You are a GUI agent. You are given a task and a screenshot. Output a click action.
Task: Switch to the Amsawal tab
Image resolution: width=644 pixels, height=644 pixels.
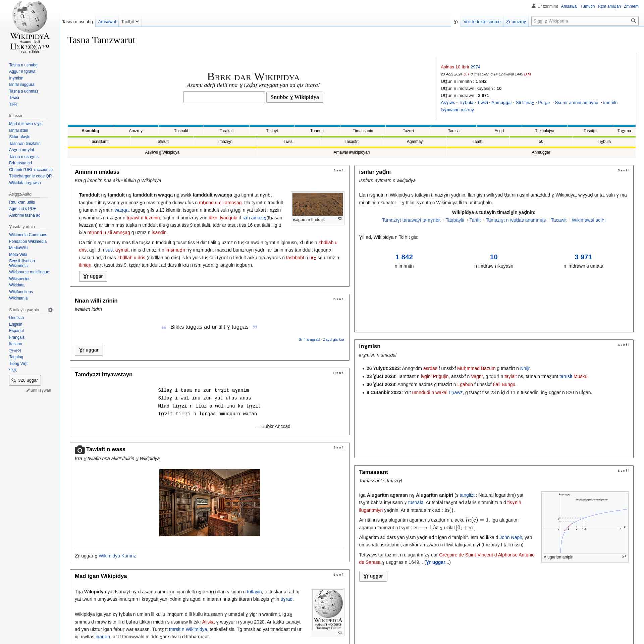[107, 21]
